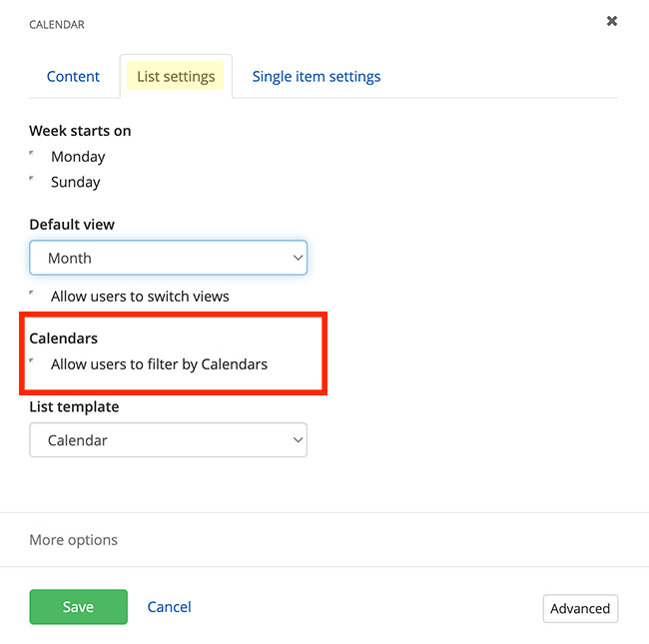
Task: Open the List template Calendar dropdown
Action: pos(168,440)
